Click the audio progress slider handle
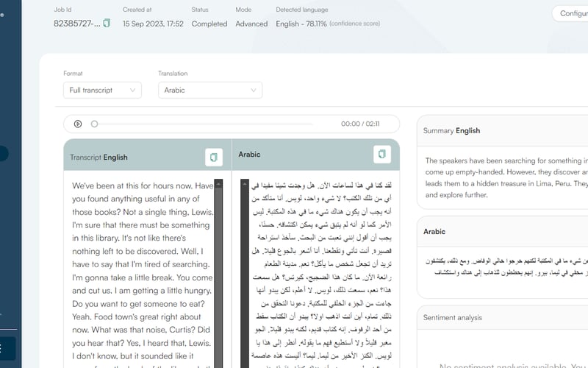Image resolution: width=588 pixels, height=368 pixels. tap(95, 124)
